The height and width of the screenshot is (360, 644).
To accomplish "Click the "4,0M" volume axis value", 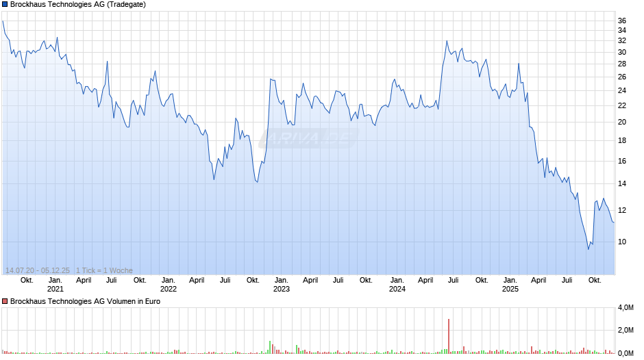I will pos(626,307).
